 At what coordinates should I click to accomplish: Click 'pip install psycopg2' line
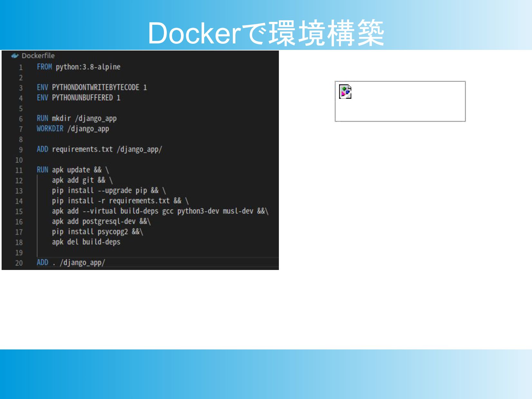point(98,232)
